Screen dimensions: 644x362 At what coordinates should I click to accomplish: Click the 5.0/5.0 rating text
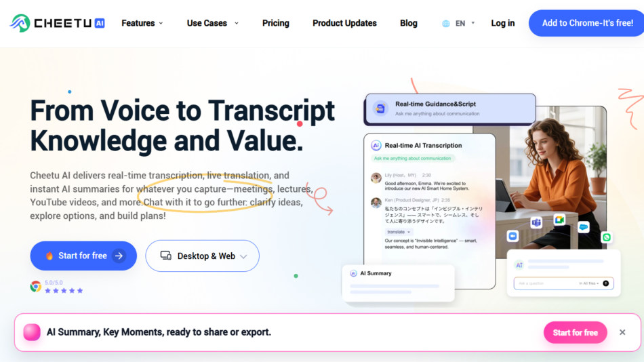pos(54,283)
